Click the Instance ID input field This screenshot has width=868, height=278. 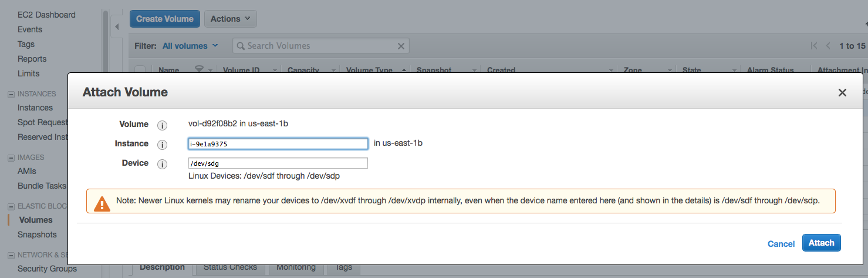278,144
